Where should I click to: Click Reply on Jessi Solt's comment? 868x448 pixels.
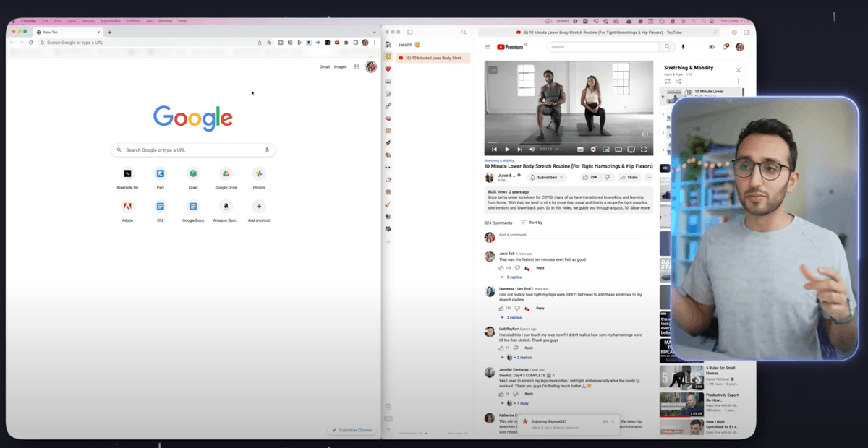[540, 267]
